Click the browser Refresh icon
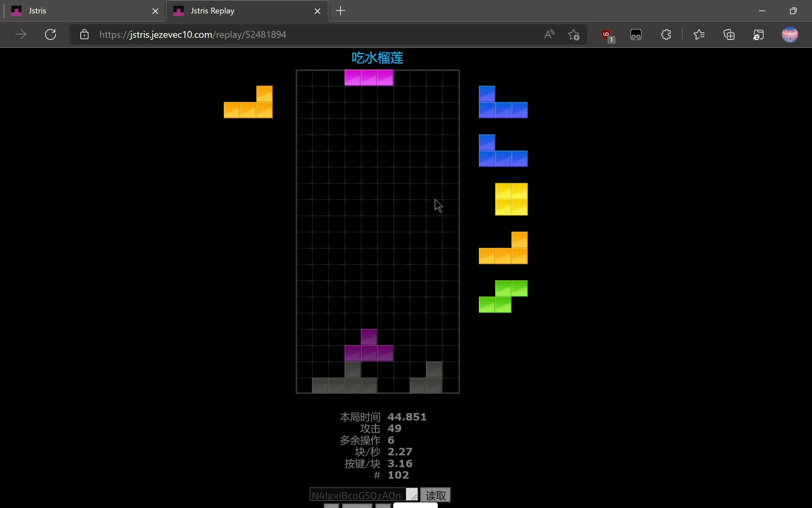Viewport: 812px width, 508px height. tap(50, 35)
